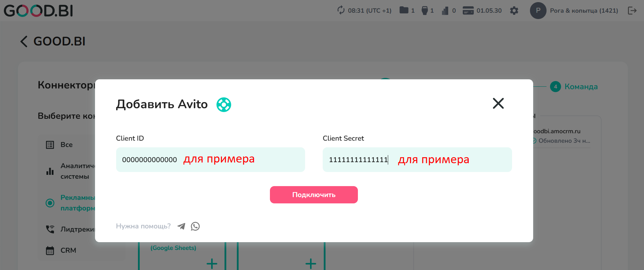Image resolution: width=644 pixels, height=270 pixels.
Task: Click the plus under Google Sheets card
Action: (212, 264)
